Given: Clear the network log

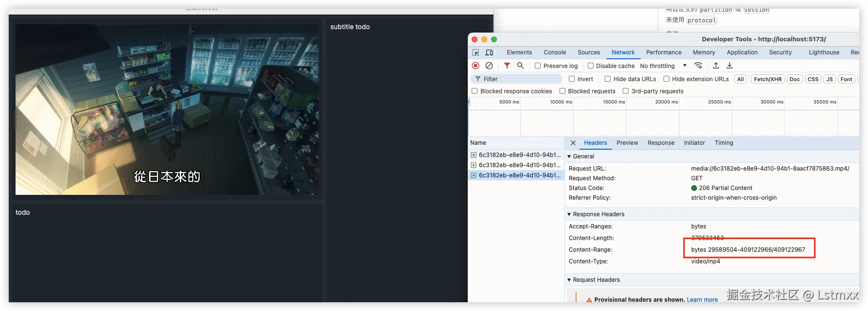Looking at the screenshot, I should tap(489, 66).
